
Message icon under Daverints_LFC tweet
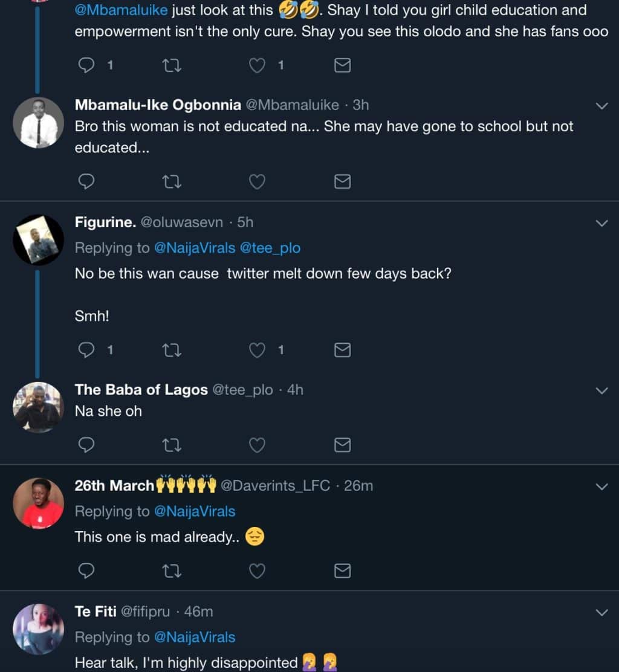click(x=342, y=570)
